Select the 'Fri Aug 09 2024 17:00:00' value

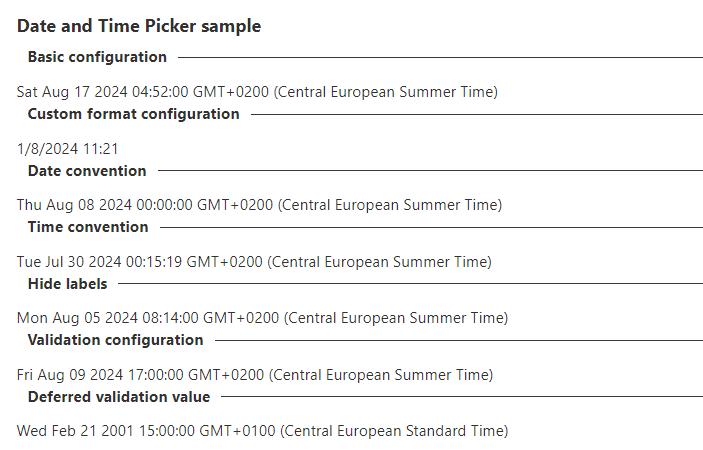pos(255,375)
